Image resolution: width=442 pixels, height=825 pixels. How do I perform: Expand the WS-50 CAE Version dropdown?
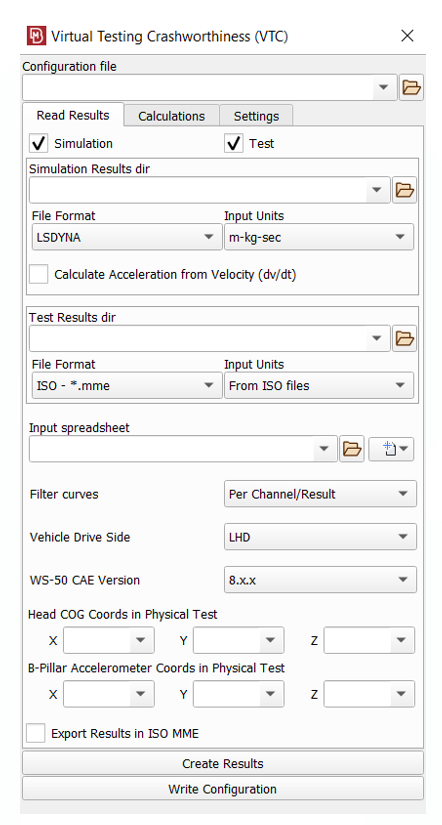click(320, 580)
